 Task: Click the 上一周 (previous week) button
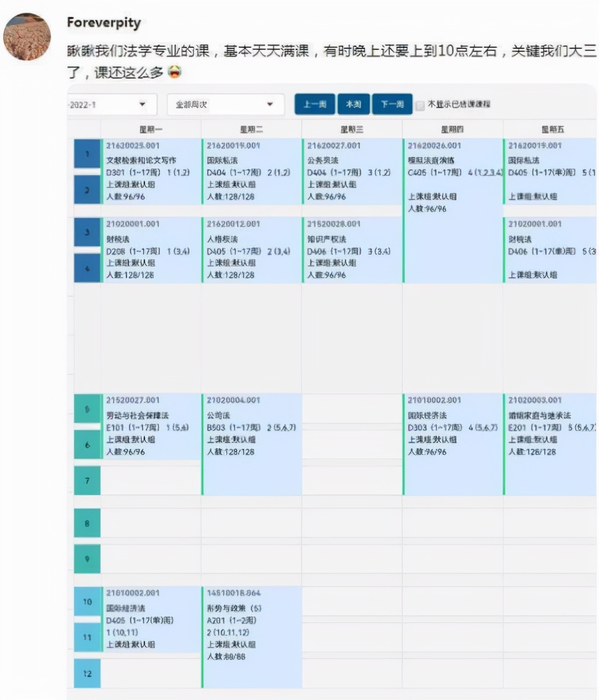(314, 104)
